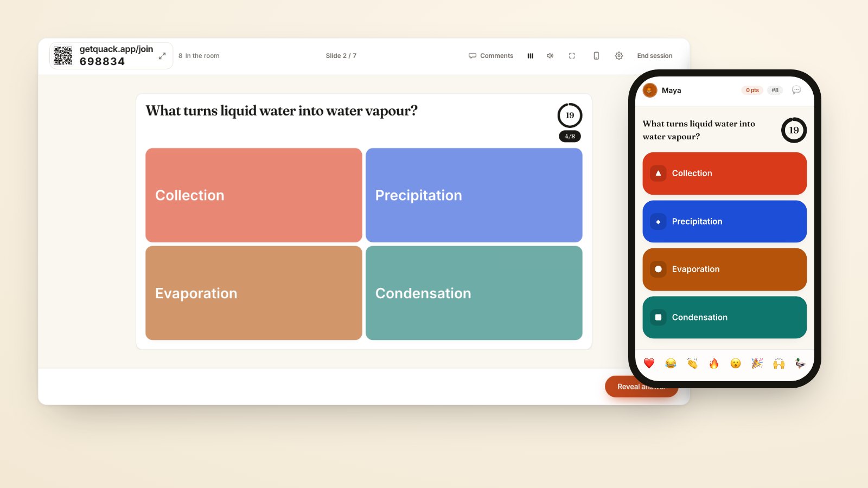
Task: Select the Collection answer tile on presenter slide
Action: click(x=254, y=195)
